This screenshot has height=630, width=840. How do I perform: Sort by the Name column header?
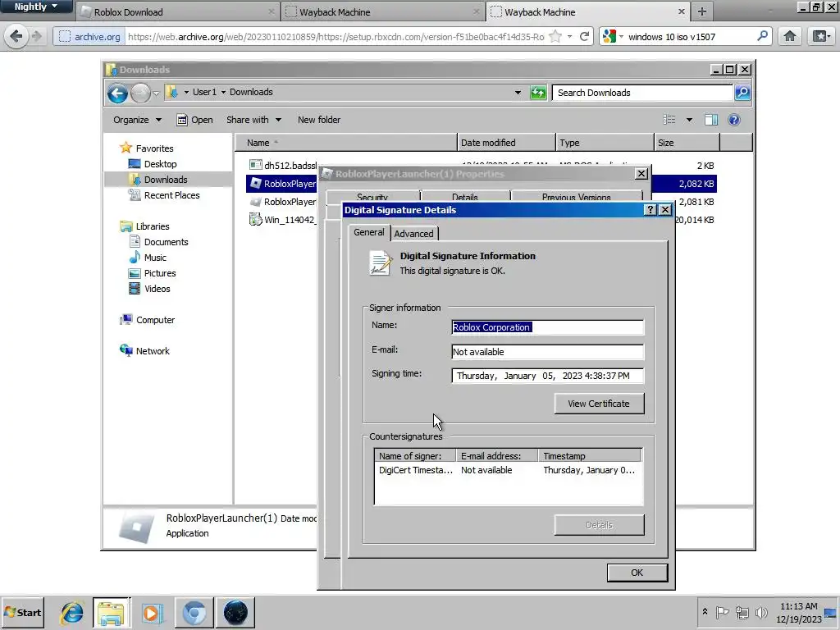click(x=345, y=143)
